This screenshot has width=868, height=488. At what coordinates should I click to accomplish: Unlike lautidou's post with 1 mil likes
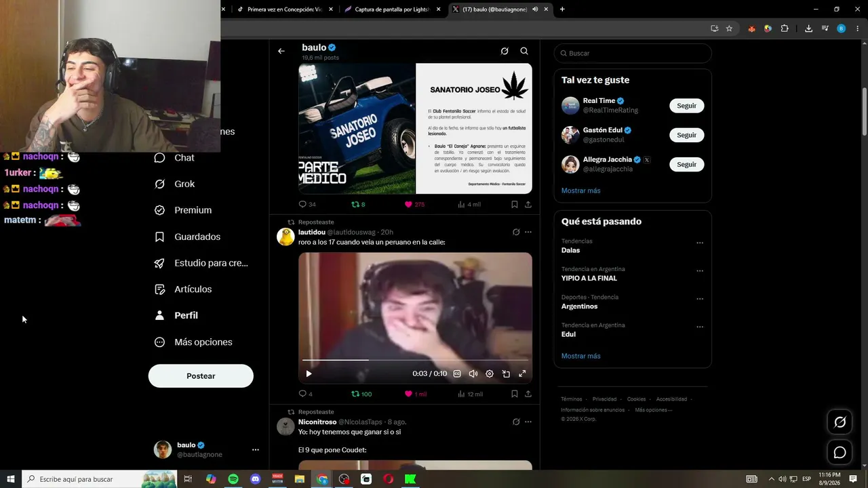coord(416,394)
